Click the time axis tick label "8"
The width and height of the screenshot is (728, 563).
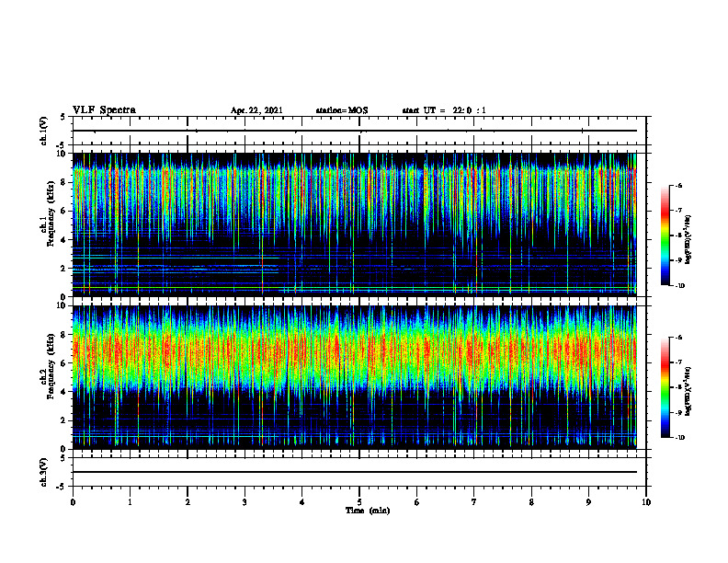coord(531,502)
